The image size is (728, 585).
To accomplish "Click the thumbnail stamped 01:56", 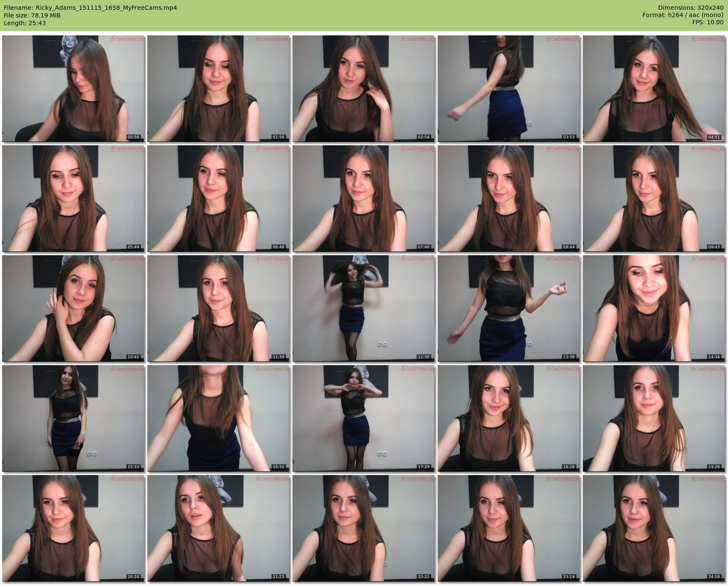I will tap(218, 88).
